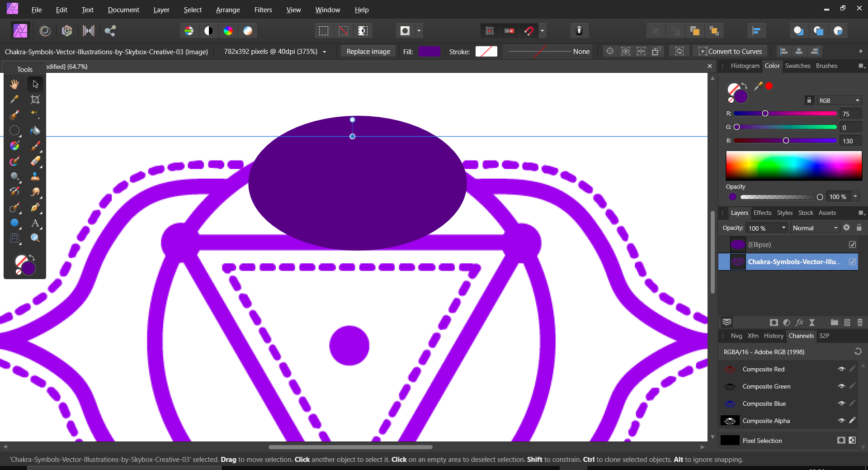The image size is (868, 470).
Task: Select the Crop tool
Action: pyautogui.click(x=35, y=100)
